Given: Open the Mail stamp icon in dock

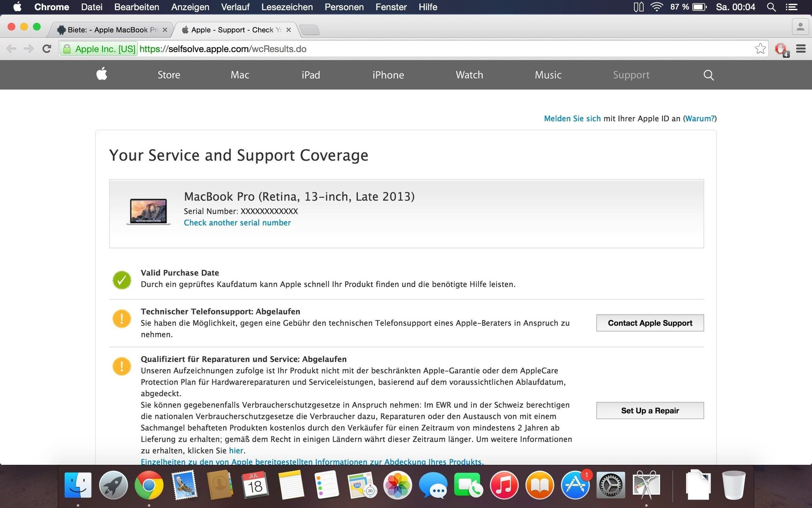Looking at the screenshot, I should (x=184, y=485).
